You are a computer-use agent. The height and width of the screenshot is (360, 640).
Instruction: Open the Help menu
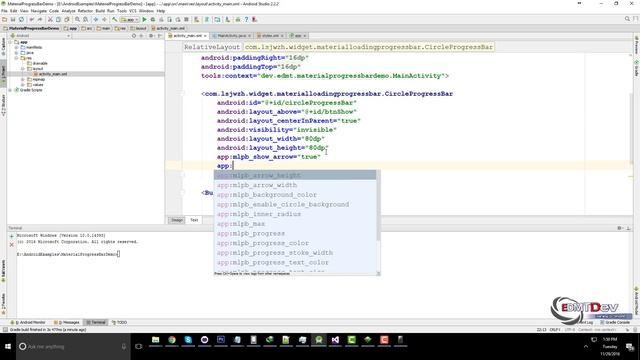161,11
